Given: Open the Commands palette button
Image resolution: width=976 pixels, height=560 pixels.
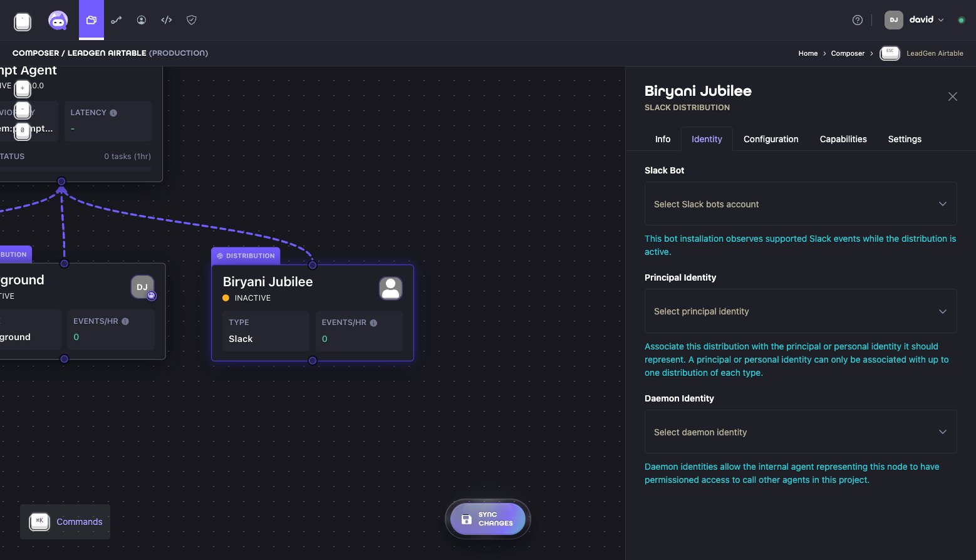Looking at the screenshot, I should point(65,522).
